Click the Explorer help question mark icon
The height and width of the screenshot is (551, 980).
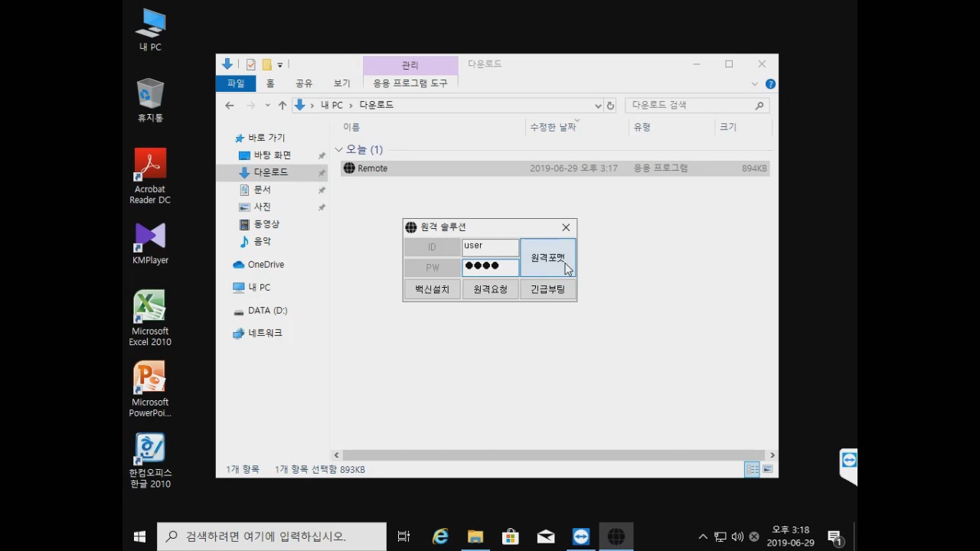(770, 83)
